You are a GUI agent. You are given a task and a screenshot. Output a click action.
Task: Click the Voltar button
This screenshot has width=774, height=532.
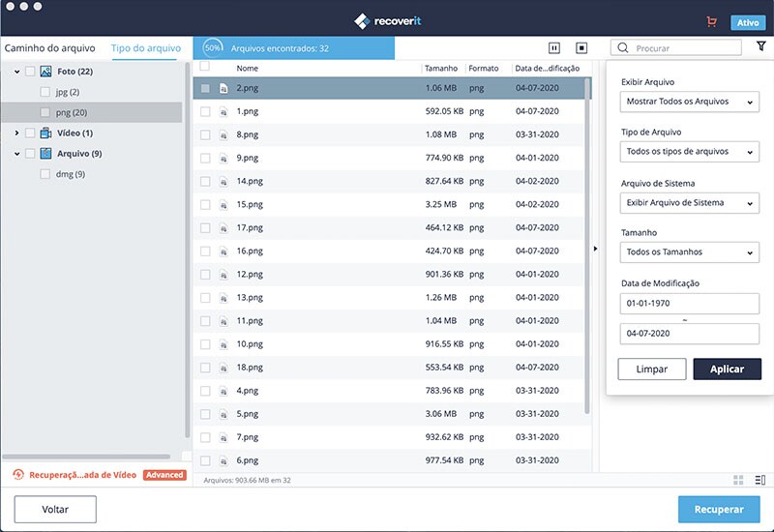click(x=55, y=510)
